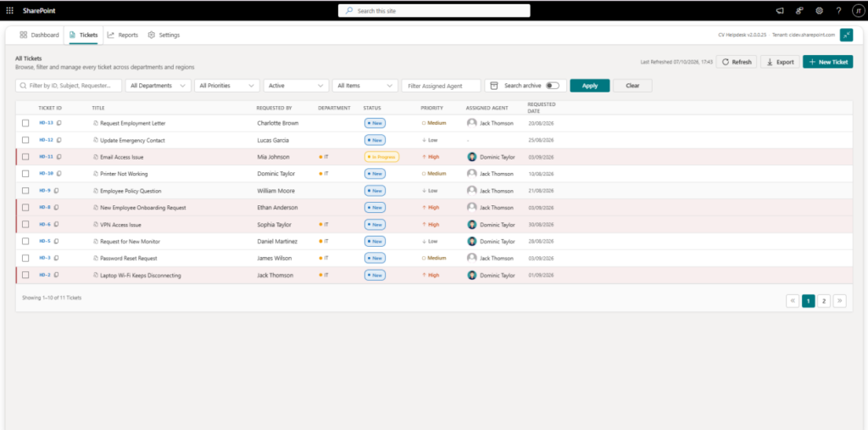
Task: Open the All Departments dropdown
Action: click(159, 86)
